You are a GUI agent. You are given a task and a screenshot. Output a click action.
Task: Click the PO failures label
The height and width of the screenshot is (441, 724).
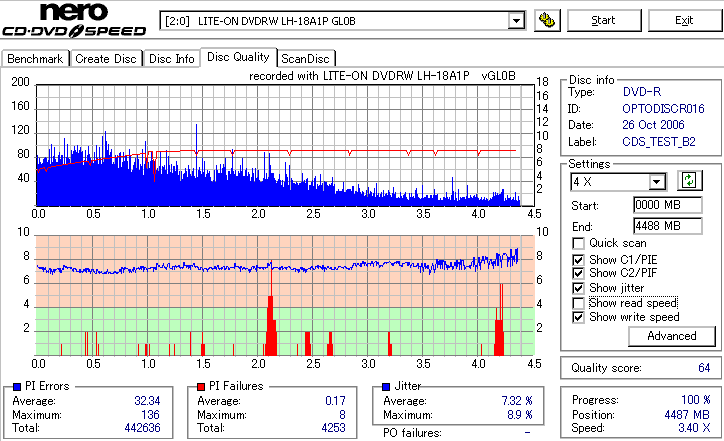point(412,433)
